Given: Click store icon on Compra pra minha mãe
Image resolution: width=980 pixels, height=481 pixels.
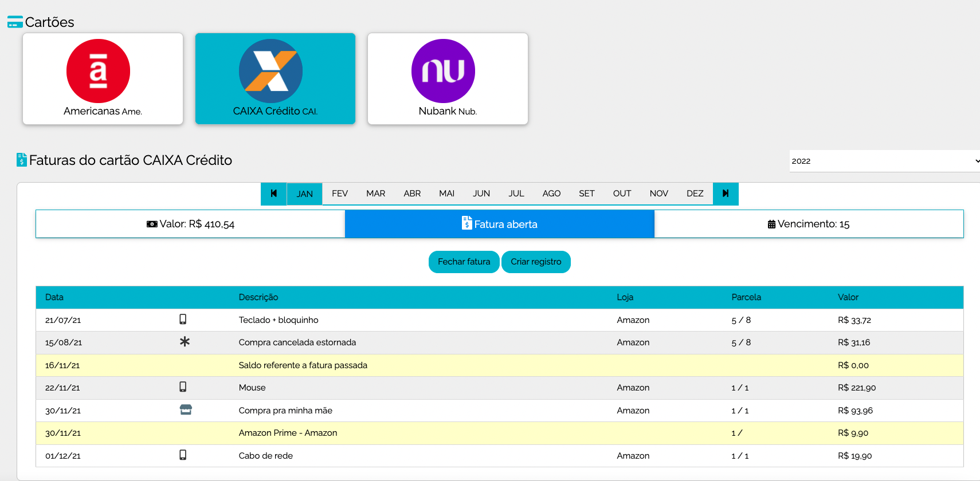Looking at the screenshot, I should [186, 410].
